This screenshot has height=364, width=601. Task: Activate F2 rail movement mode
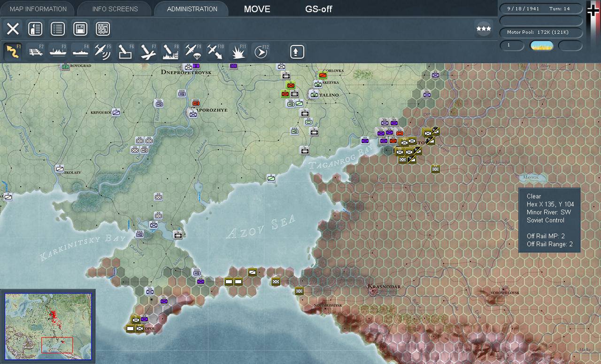[36, 52]
